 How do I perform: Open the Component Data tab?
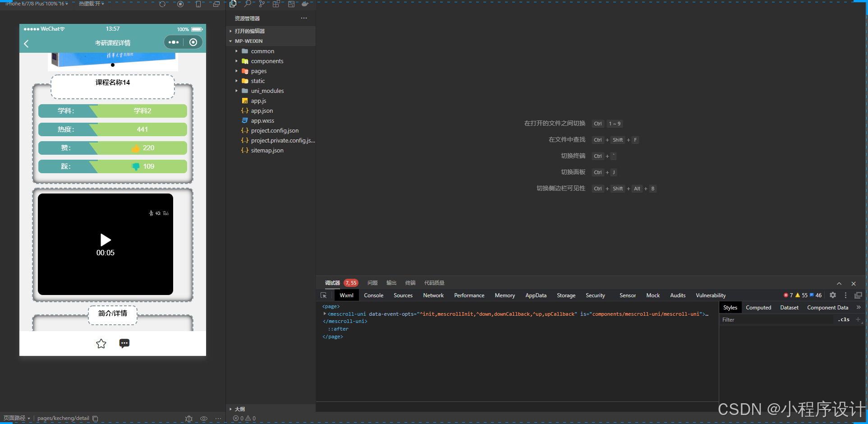(x=827, y=308)
